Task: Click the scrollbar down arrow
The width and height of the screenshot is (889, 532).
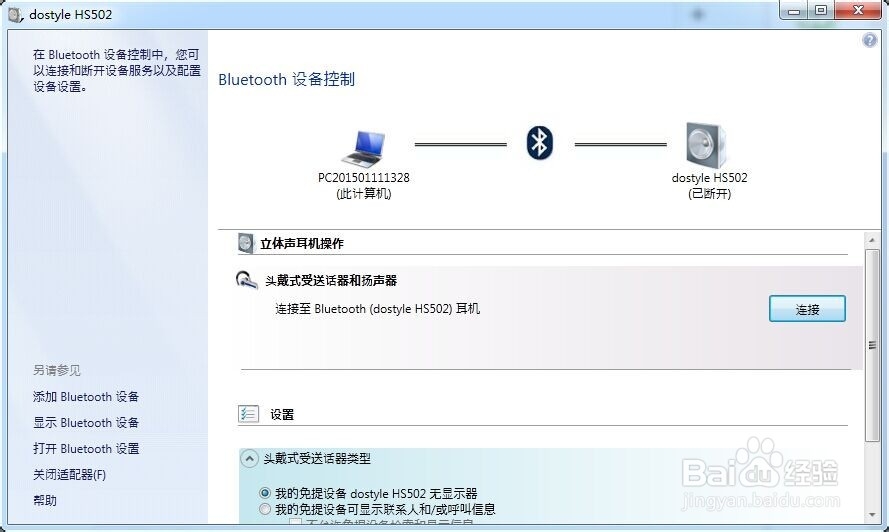Action: [x=872, y=515]
